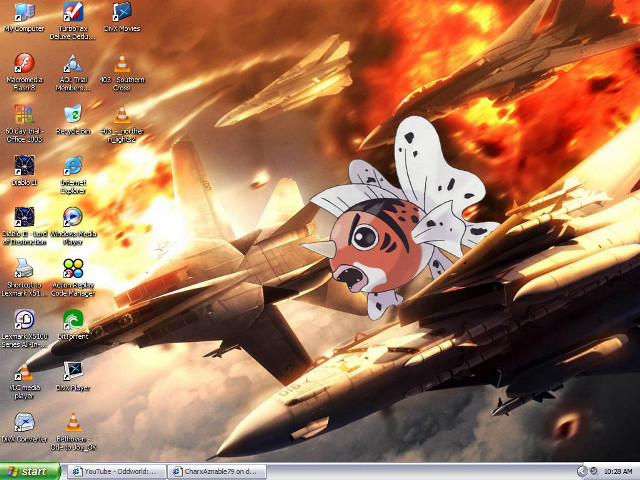Select the TurboTax Deluxe desktop shortcut
Image resolution: width=640 pixels, height=480 pixels.
[73, 21]
